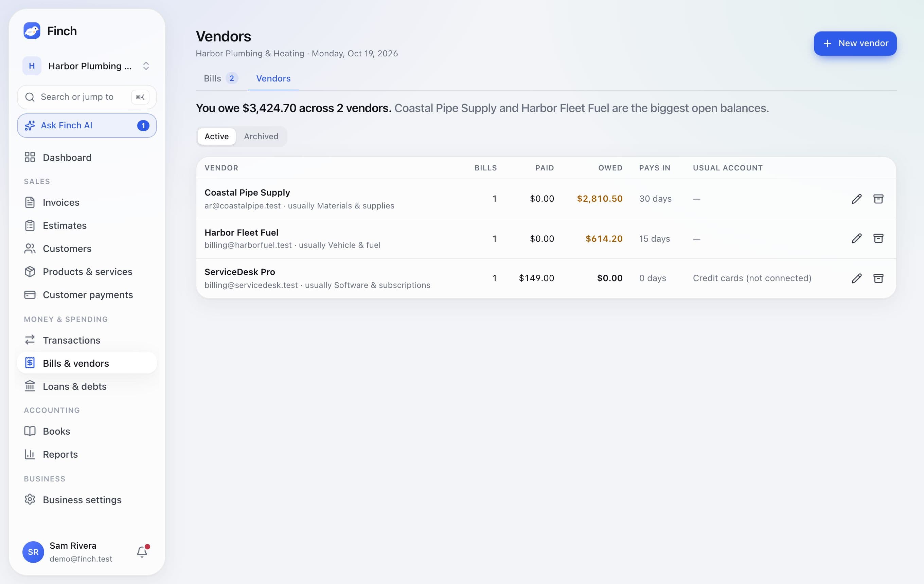Open the Coastal Pipe Supply vendor name
The image size is (924, 584).
coord(247,192)
